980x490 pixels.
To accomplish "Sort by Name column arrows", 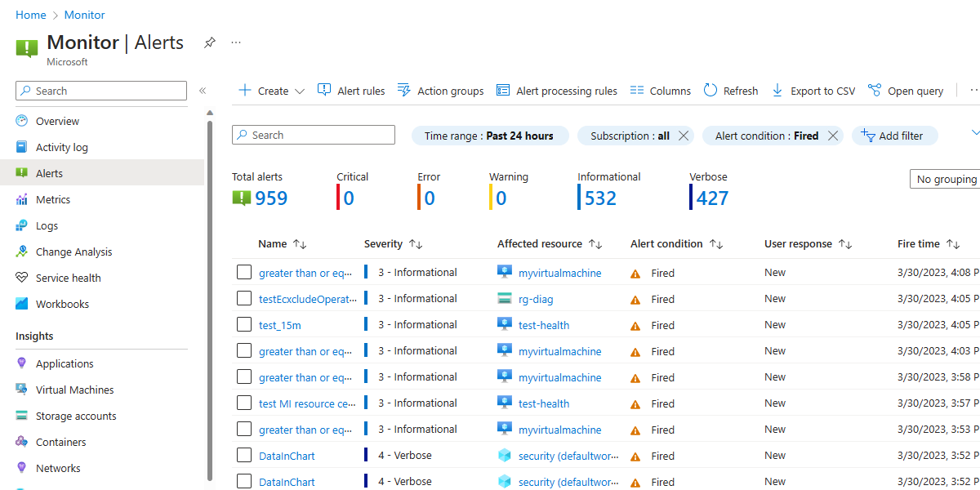I will coord(300,244).
